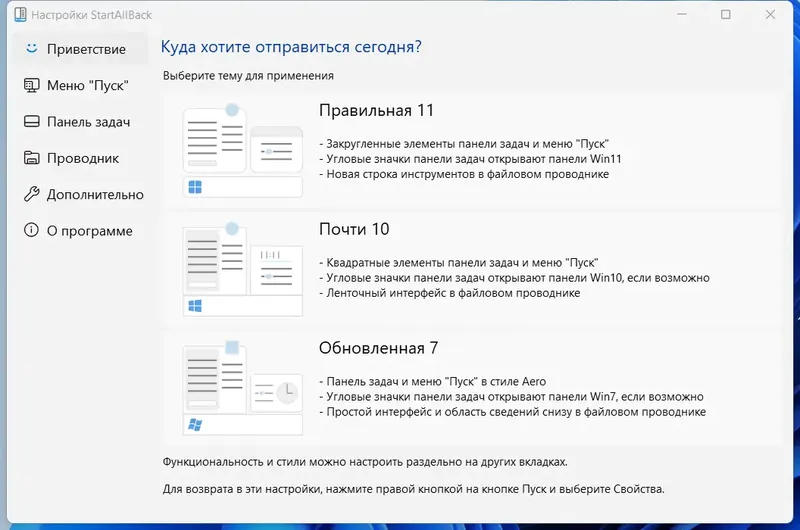Click the window title Настройки StartAllBack
This screenshot has width=800, height=530.
91,15
